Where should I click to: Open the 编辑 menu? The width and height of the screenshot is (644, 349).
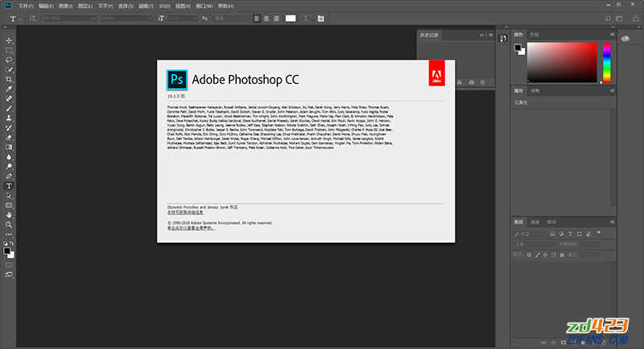tap(46, 6)
